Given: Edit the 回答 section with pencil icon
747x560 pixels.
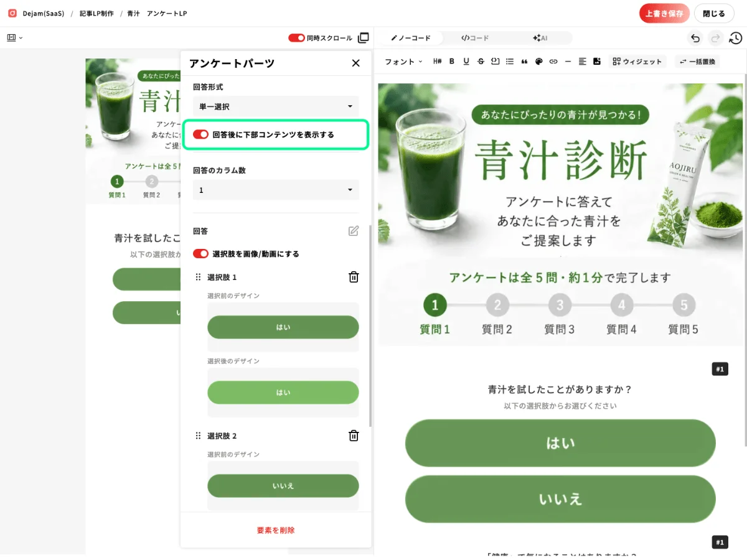Looking at the screenshot, I should [354, 231].
